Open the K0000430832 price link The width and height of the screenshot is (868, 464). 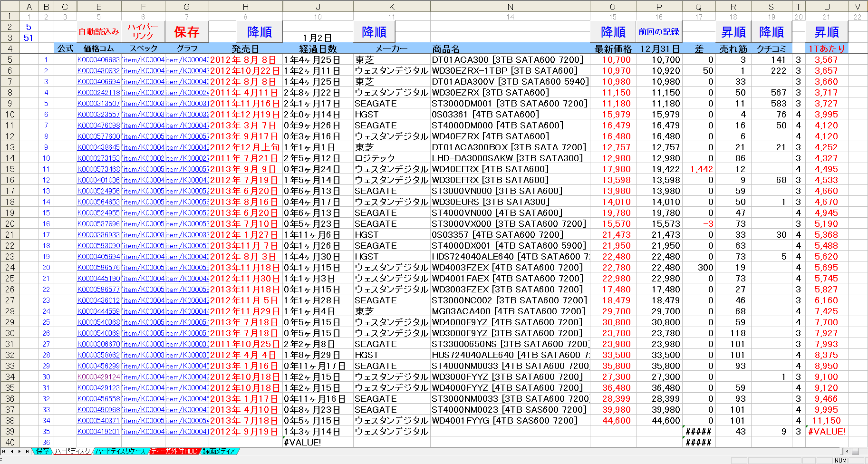pyautogui.click(x=98, y=71)
